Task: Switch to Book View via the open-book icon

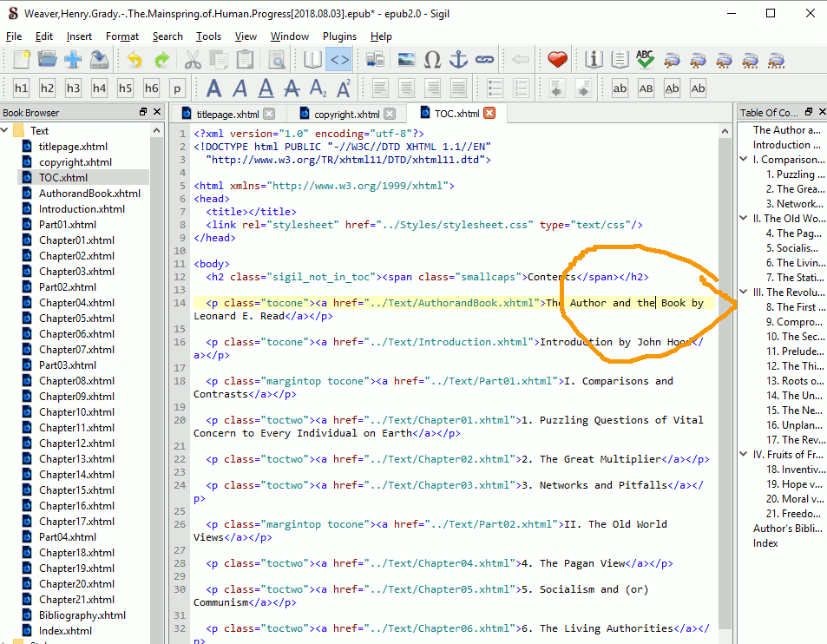Action: [313, 60]
